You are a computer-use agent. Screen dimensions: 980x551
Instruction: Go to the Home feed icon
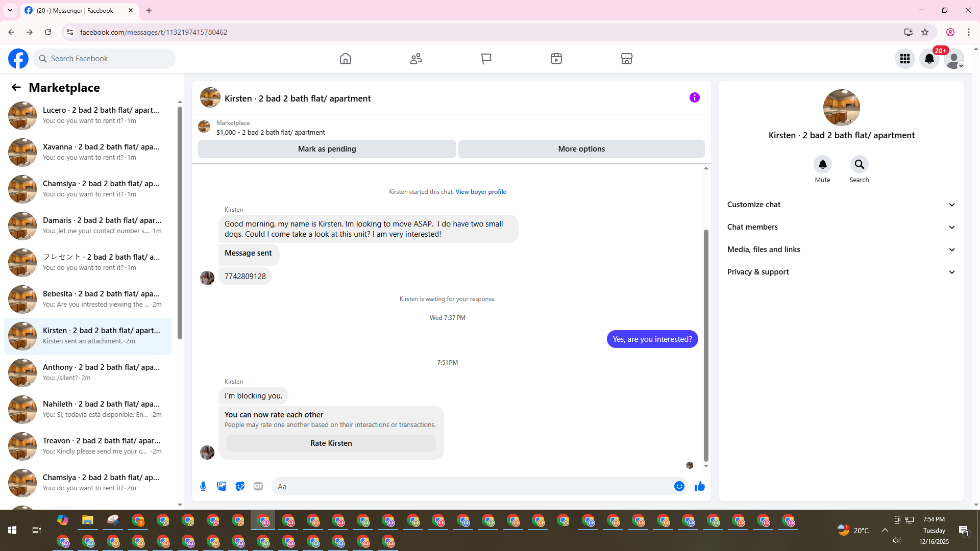[346, 59]
